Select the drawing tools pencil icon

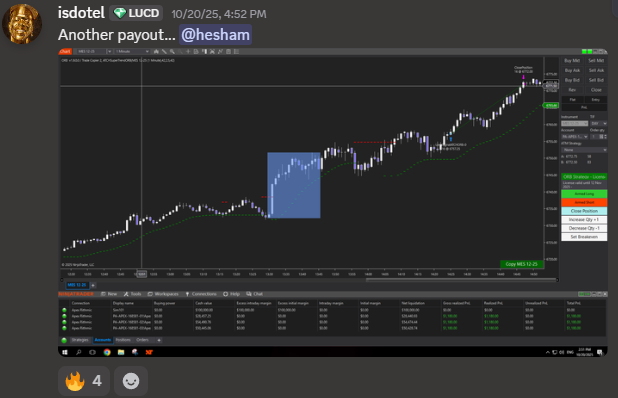click(x=164, y=52)
